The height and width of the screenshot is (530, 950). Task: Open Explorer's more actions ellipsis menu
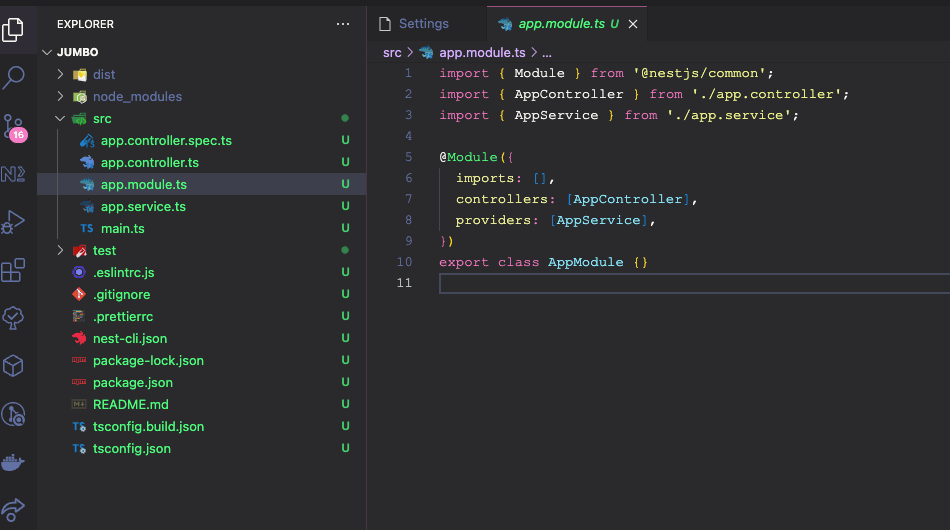[x=343, y=24]
